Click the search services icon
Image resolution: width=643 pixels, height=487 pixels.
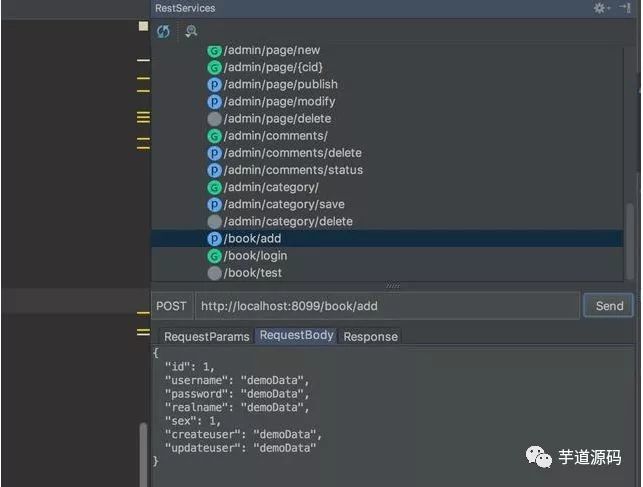coord(191,31)
